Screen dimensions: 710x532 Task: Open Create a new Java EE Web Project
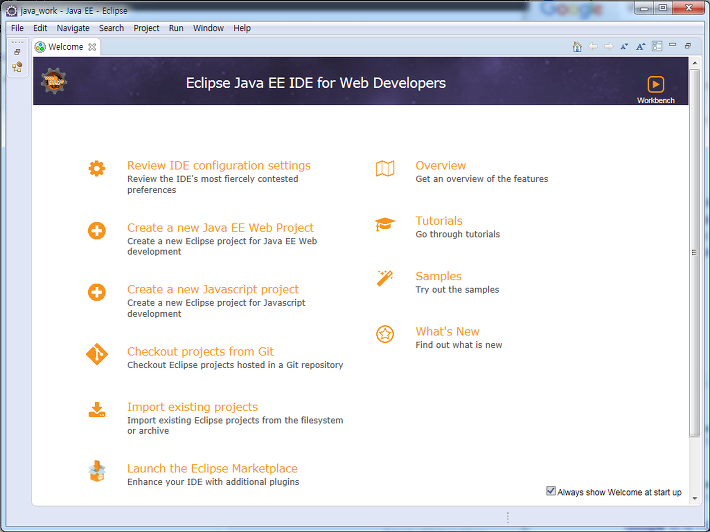(221, 227)
